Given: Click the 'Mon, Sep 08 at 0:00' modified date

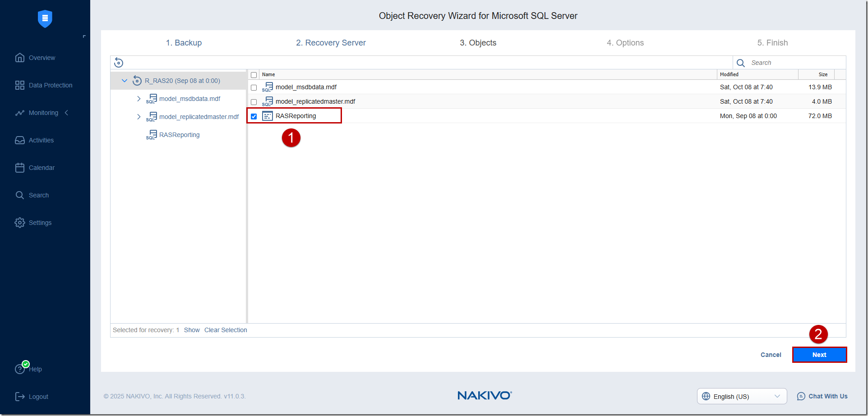Looking at the screenshot, I should 748,116.
